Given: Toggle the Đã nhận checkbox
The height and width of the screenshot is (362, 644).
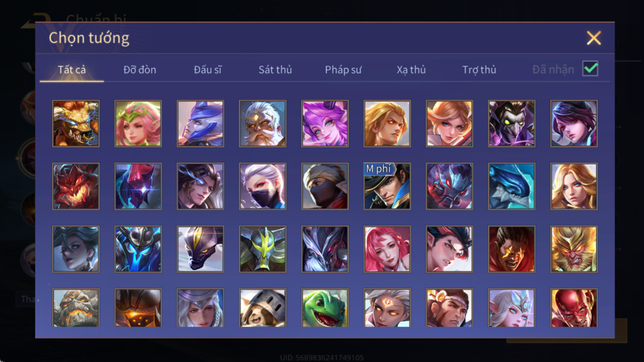Looking at the screenshot, I should (x=590, y=68).
